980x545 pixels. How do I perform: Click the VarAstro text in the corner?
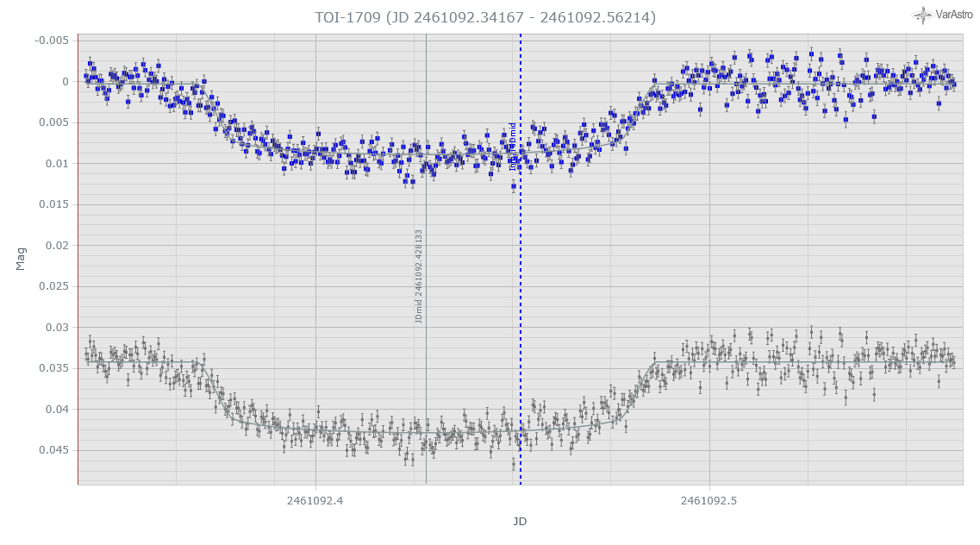pyautogui.click(x=953, y=15)
